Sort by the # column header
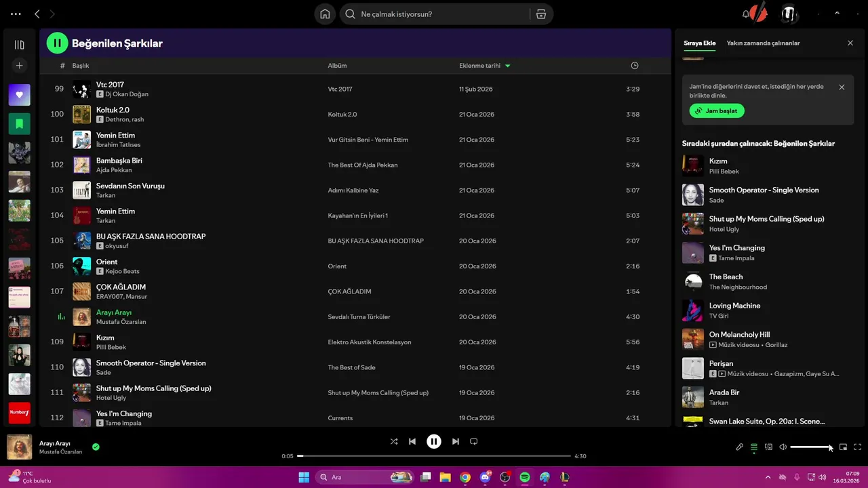This screenshot has width=868, height=488. 62,66
